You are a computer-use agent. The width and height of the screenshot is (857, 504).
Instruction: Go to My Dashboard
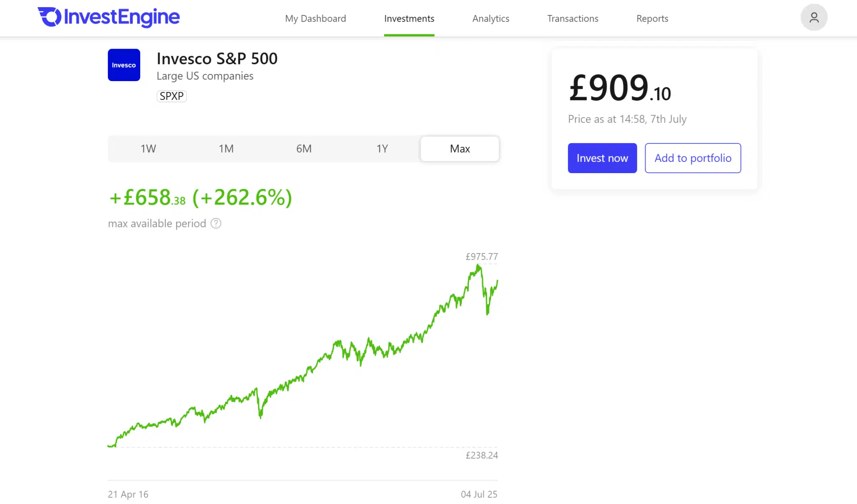point(316,18)
